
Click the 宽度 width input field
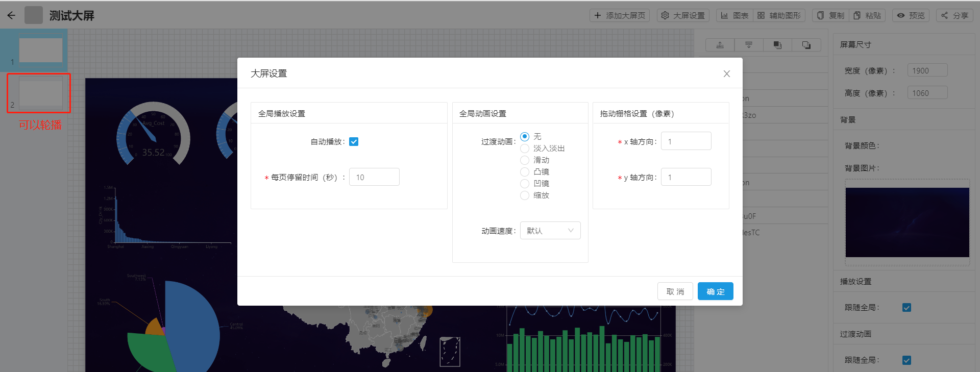click(927, 70)
